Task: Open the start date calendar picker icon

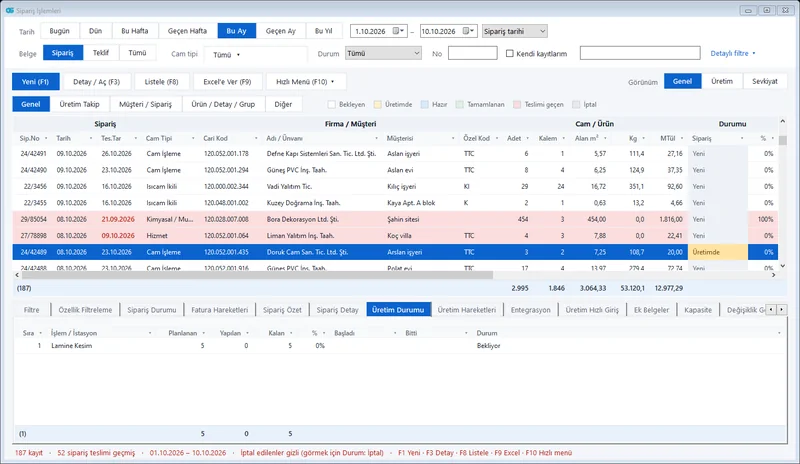Action: click(396, 31)
